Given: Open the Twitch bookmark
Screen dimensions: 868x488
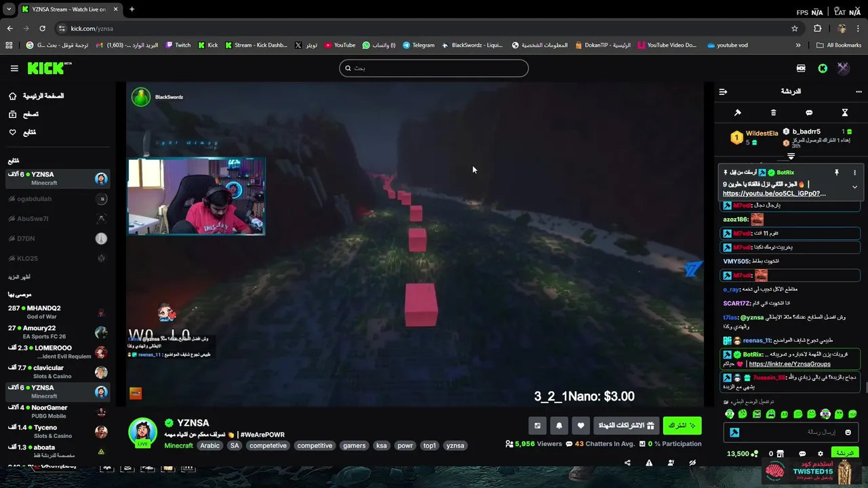Looking at the screenshot, I should click(x=178, y=45).
